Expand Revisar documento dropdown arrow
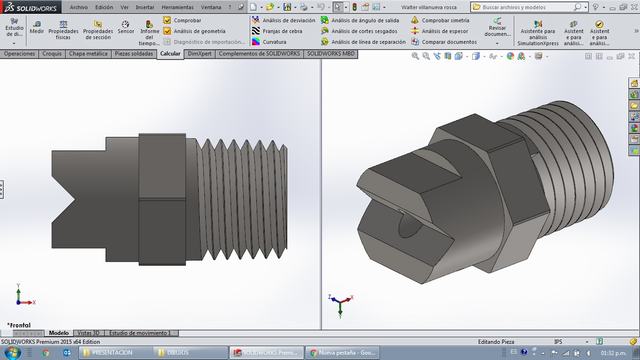Screen dimensions: 640x360 497,43
